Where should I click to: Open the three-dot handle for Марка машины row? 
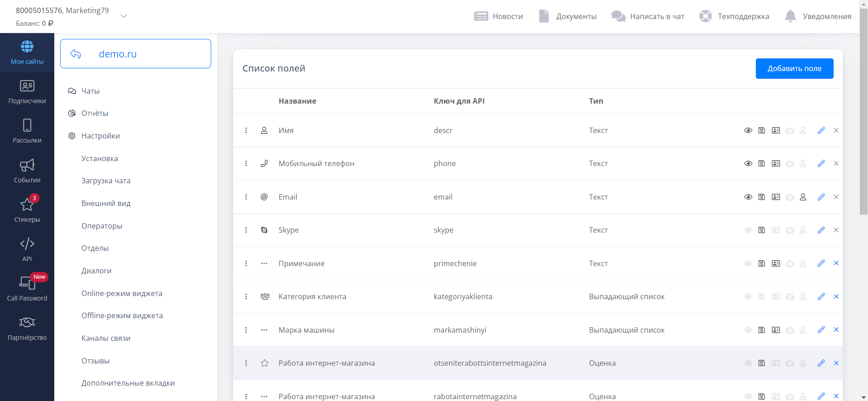pos(246,330)
